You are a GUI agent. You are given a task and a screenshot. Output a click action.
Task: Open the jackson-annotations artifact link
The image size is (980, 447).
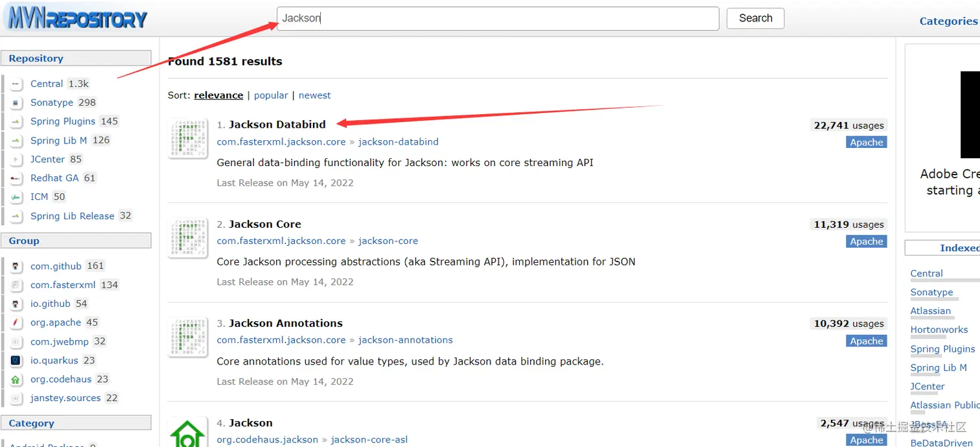pos(406,340)
